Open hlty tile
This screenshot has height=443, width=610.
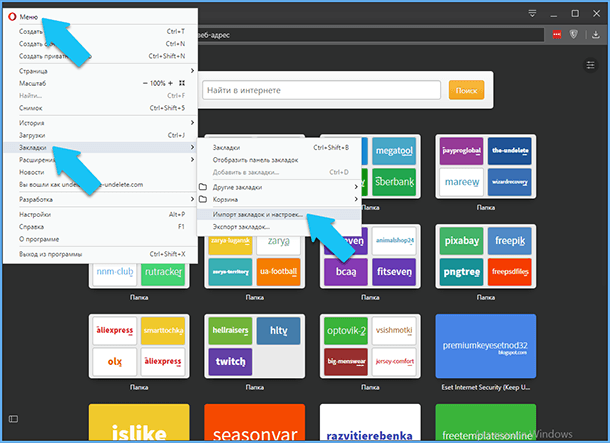[278, 331]
